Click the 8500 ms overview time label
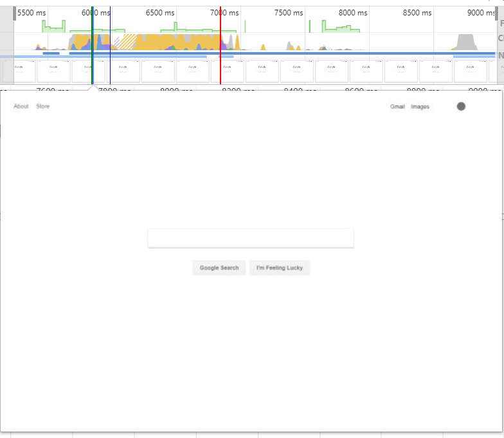 [x=417, y=13]
